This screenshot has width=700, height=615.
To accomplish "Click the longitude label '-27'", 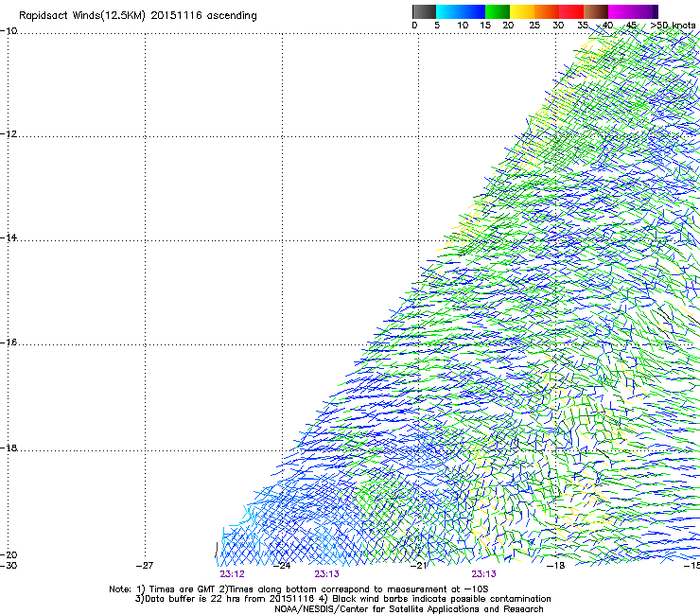I will coord(145,566).
